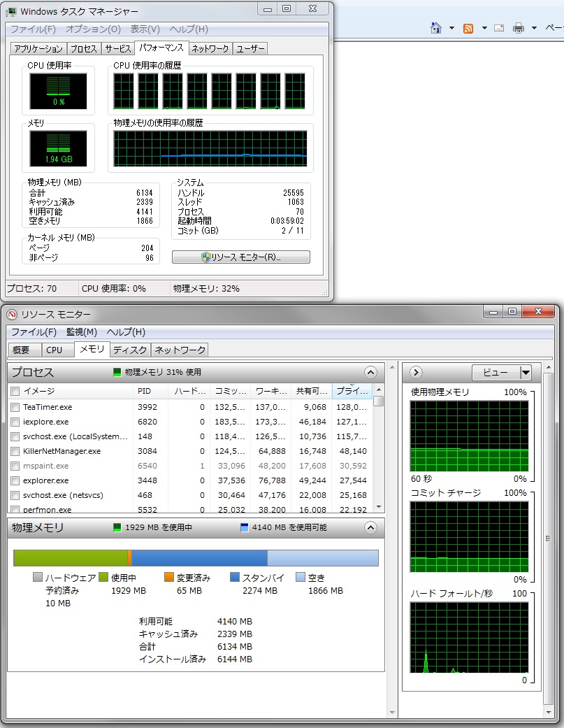Click the 使用中 legend color swatch
The width and height of the screenshot is (564, 728).
point(103,577)
